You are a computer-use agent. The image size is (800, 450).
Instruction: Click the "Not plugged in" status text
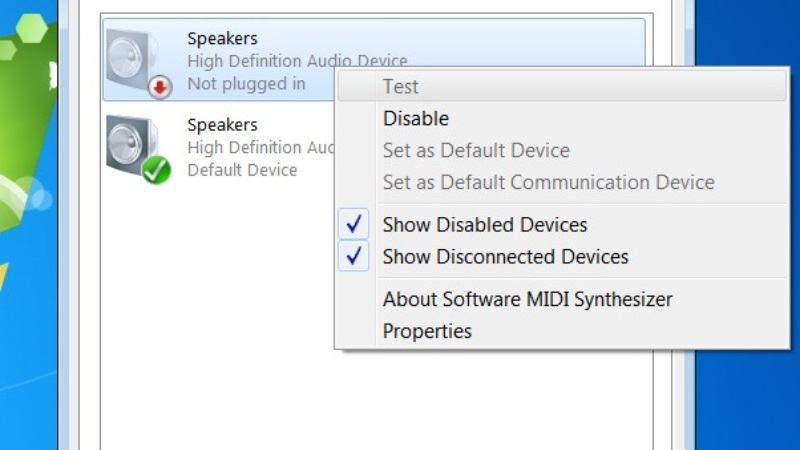pyautogui.click(x=246, y=84)
